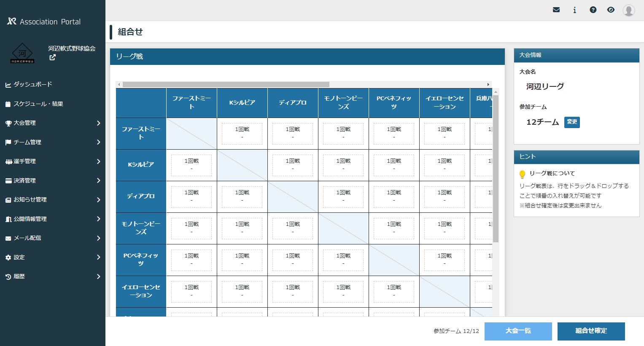
Task: Click the Association Portal logo
Action: [x=44, y=21]
